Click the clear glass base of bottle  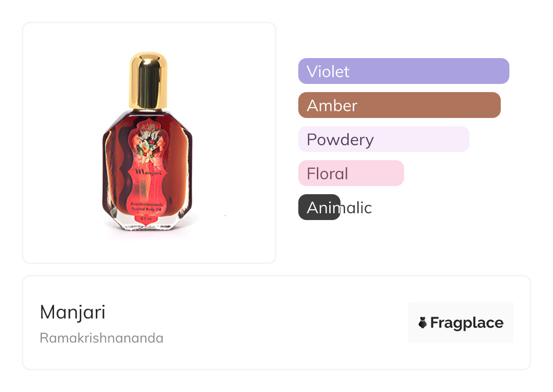(148, 225)
